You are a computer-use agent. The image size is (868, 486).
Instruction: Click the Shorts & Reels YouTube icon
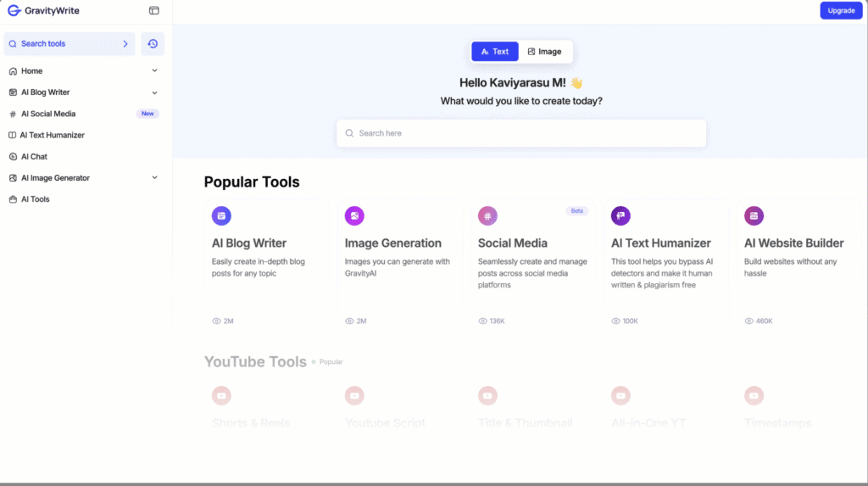point(221,395)
